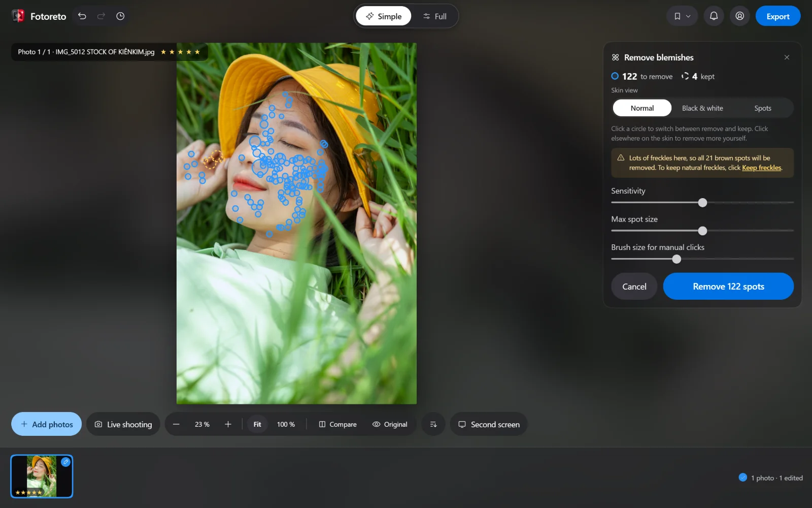The height and width of the screenshot is (508, 812).
Task: Click the Export button
Action: click(x=778, y=16)
